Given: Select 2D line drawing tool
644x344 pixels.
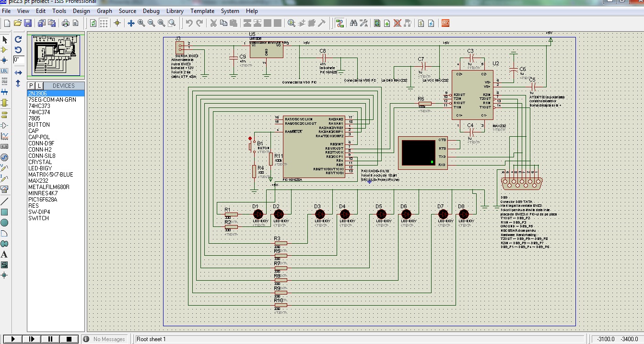Looking at the screenshot, I should point(5,202).
